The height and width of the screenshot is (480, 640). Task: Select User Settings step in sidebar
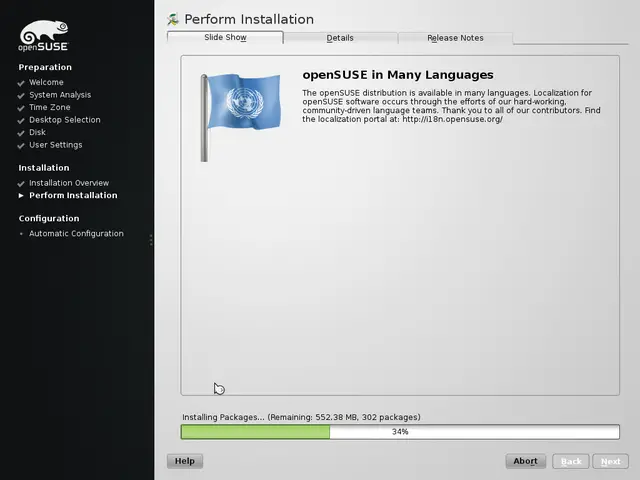click(x=56, y=144)
